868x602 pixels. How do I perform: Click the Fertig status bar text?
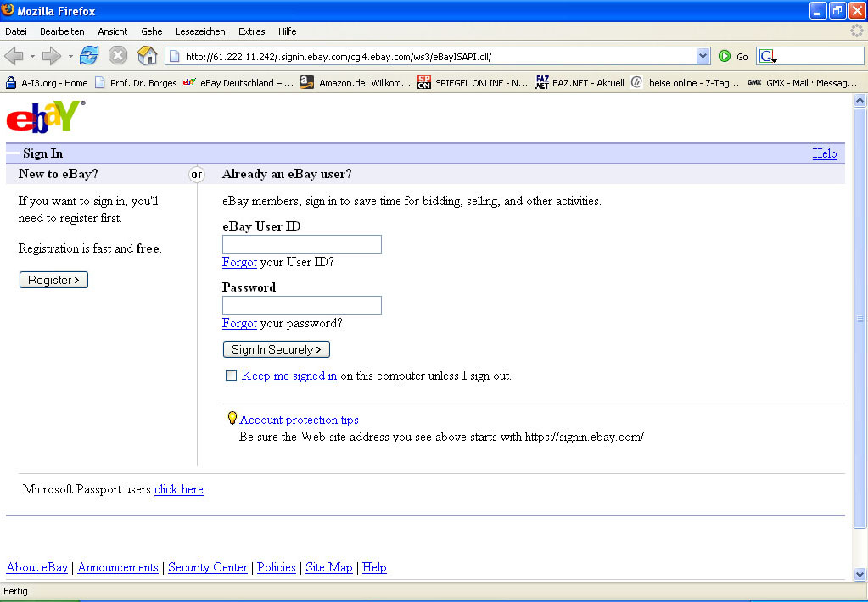pos(15,591)
